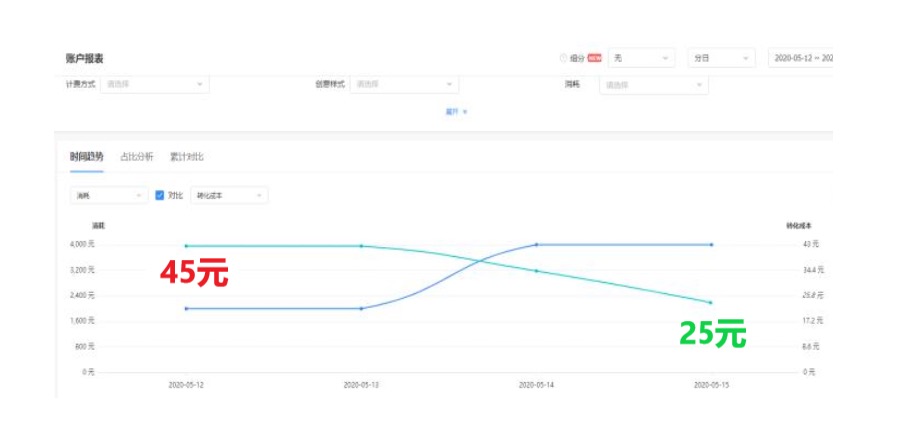Viewport: 900px width, 429px height.
Task: Click the green data point at 2020-05-15
Action: click(711, 303)
